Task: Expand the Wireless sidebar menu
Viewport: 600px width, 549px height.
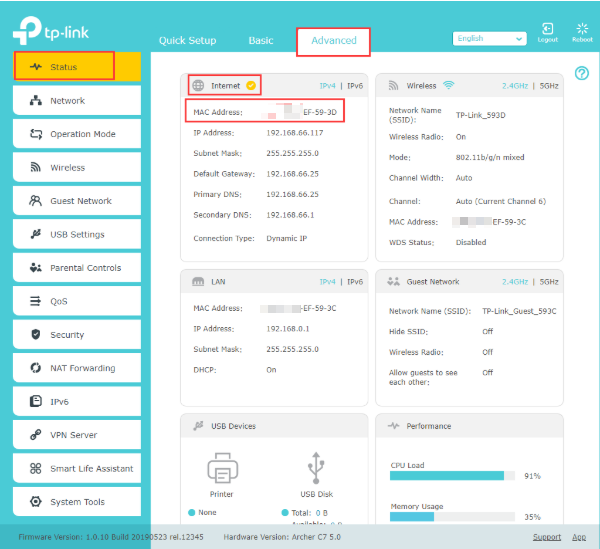Action: 77,167
